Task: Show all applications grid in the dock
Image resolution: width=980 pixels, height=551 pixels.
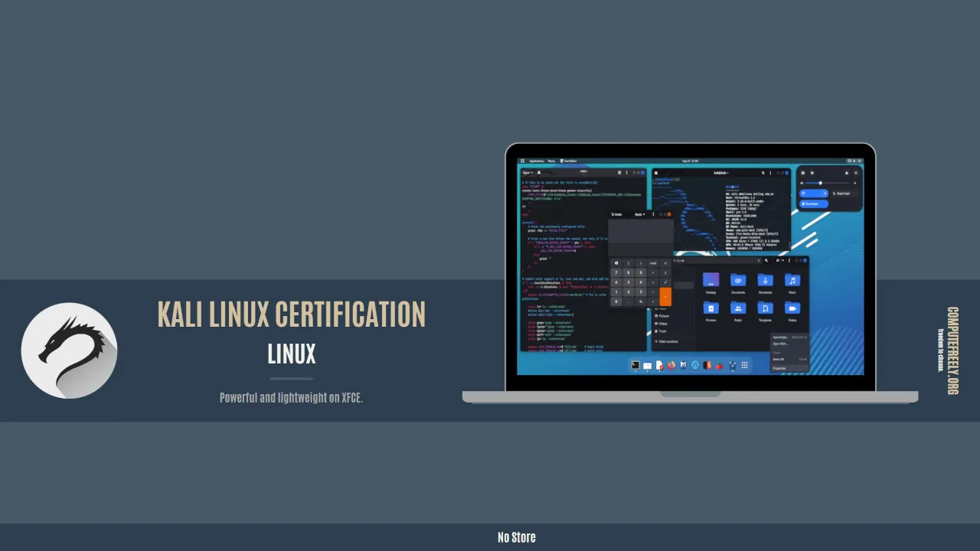Action: click(744, 365)
